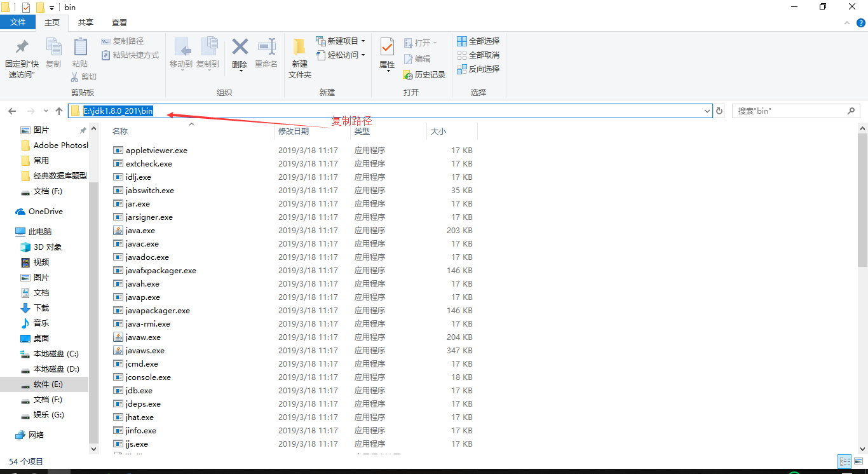Click Select all (全部选择)
The width and height of the screenshot is (868, 474).
[x=478, y=41]
